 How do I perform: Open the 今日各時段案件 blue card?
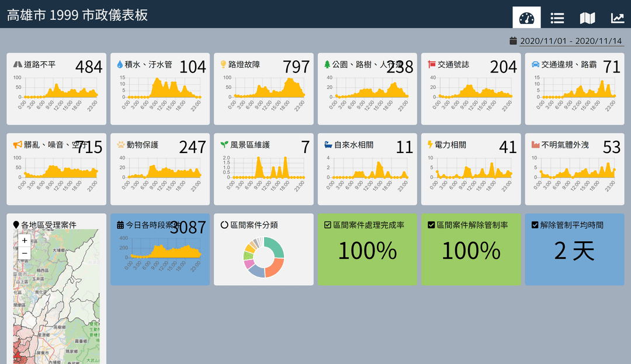(x=160, y=249)
